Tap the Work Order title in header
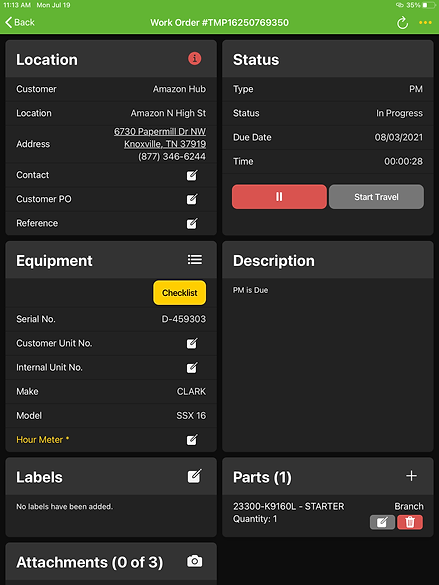The image size is (439, 585). (219, 23)
